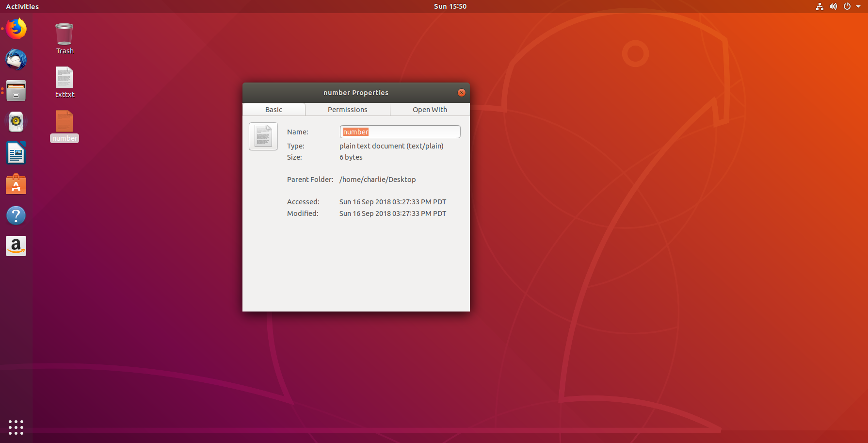Click the file icon button in Properties
This screenshot has width=868, height=443.
tap(263, 136)
